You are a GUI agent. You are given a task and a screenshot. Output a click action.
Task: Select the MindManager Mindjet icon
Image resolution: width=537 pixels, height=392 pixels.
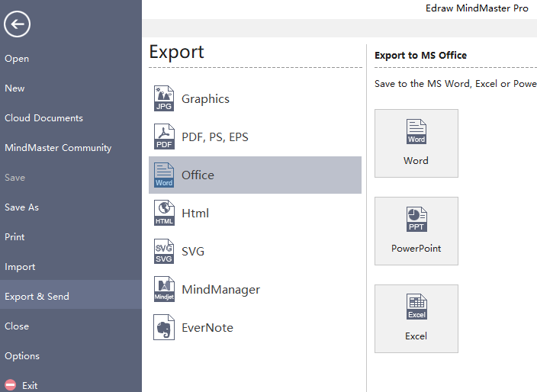[164, 290]
